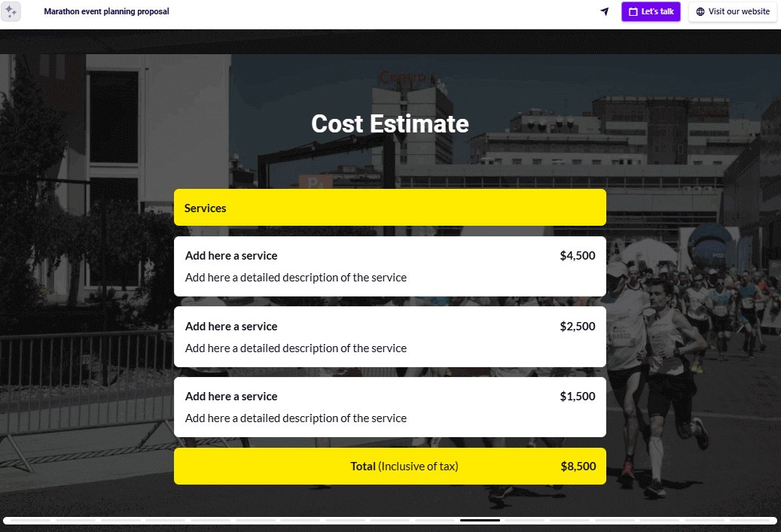781x532 pixels.
Task: Click the dark slide progress indicator bar
Action: click(x=480, y=520)
